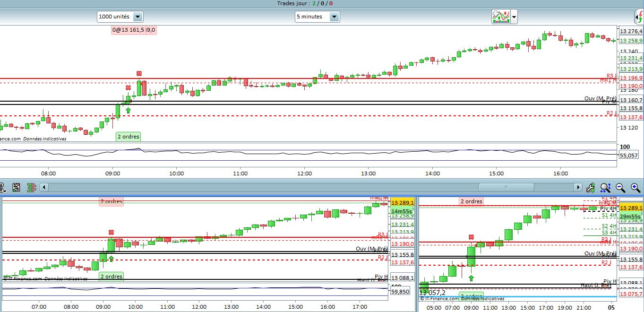Expand the 1000 unités dropdown
Screen dimensions: 644x312
pyautogui.click(x=137, y=17)
